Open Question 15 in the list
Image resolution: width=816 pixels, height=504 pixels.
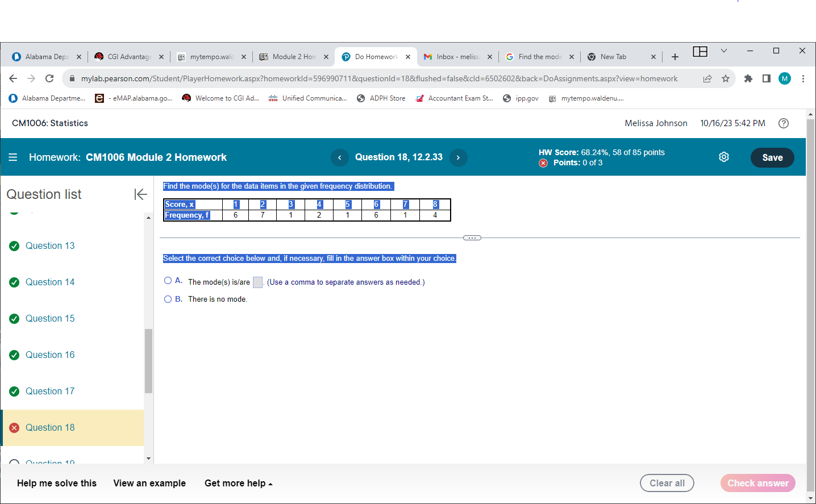(50, 319)
